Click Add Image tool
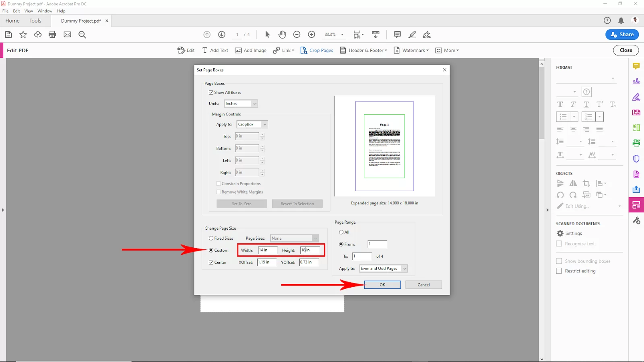 250,50
